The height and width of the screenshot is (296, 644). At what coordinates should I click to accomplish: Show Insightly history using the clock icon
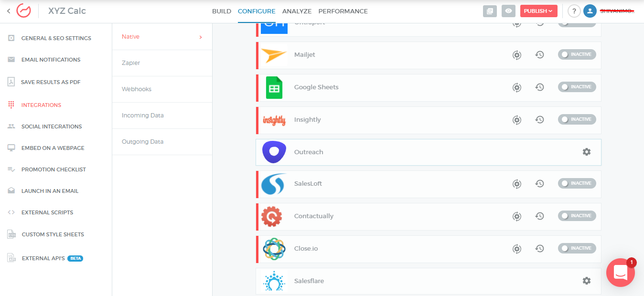coord(539,120)
